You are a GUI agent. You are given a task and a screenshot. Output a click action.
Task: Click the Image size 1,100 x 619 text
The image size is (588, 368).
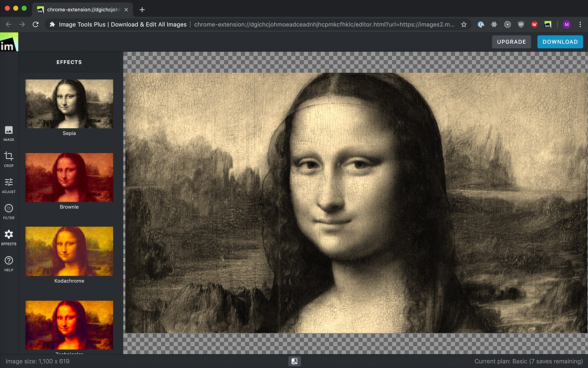coord(37,361)
